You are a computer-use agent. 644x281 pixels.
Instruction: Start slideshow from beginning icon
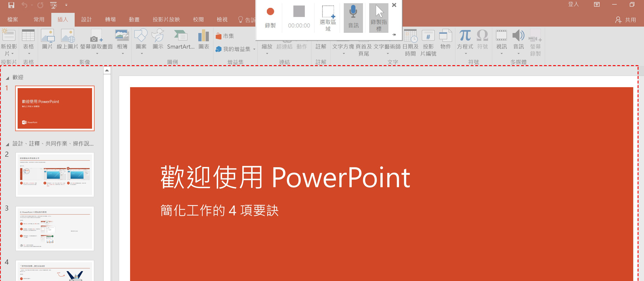(54, 5)
